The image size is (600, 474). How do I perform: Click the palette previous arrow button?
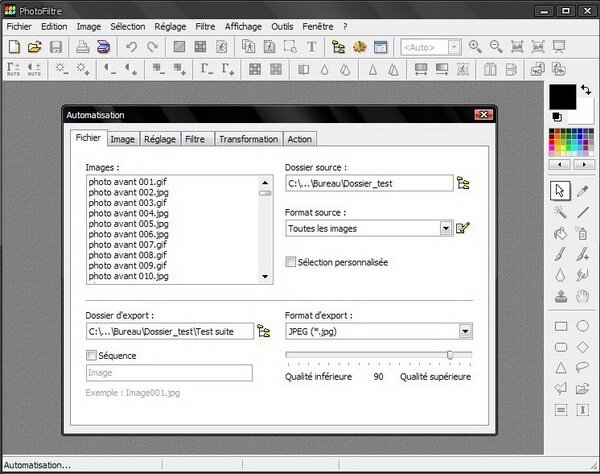coord(560,165)
